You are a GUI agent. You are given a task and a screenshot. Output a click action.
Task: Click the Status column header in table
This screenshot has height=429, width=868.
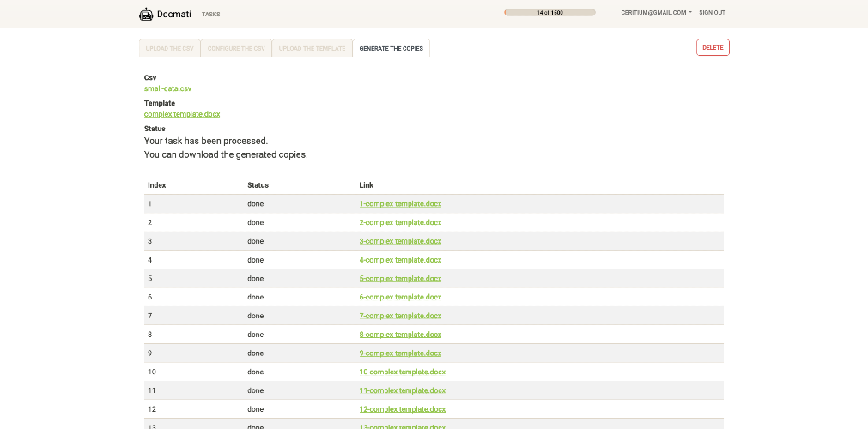tap(258, 185)
